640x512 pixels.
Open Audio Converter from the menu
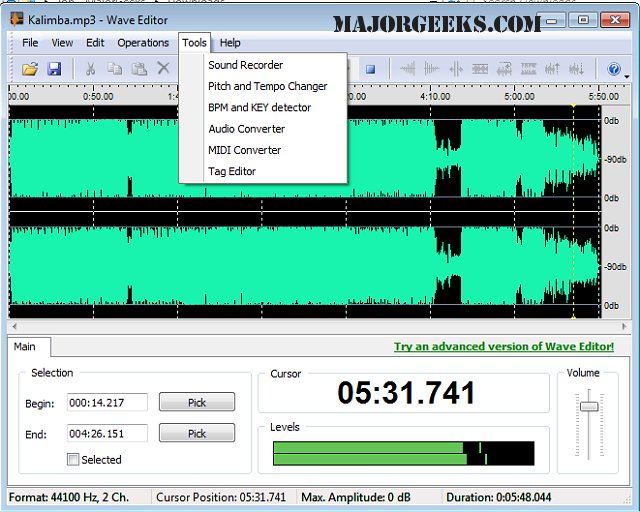pyautogui.click(x=263, y=129)
